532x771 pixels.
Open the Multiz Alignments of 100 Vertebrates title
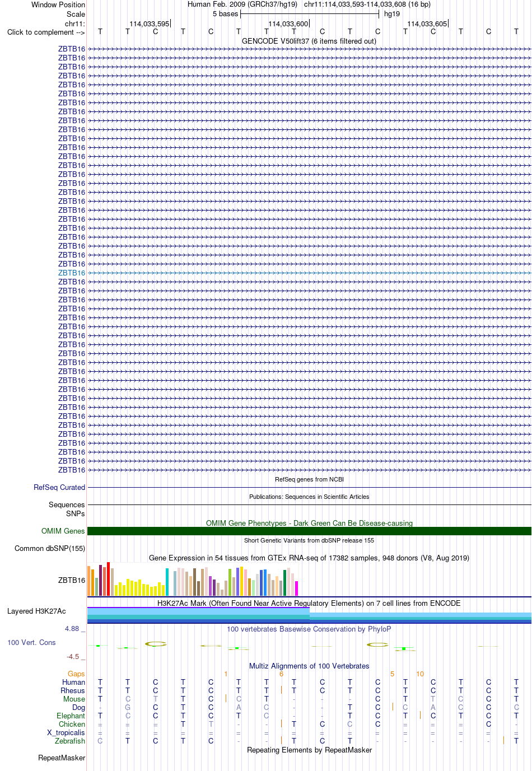[x=309, y=666]
